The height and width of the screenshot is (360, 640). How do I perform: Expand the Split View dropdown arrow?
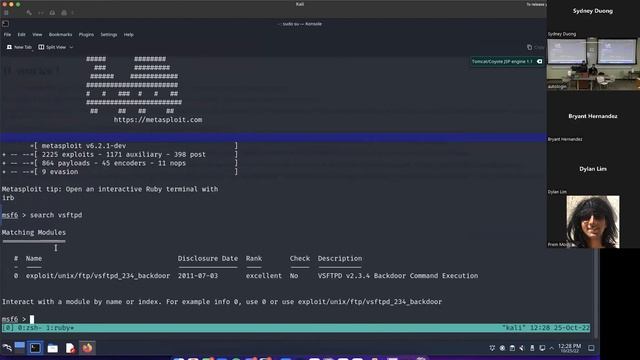click(x=71, y=47)
